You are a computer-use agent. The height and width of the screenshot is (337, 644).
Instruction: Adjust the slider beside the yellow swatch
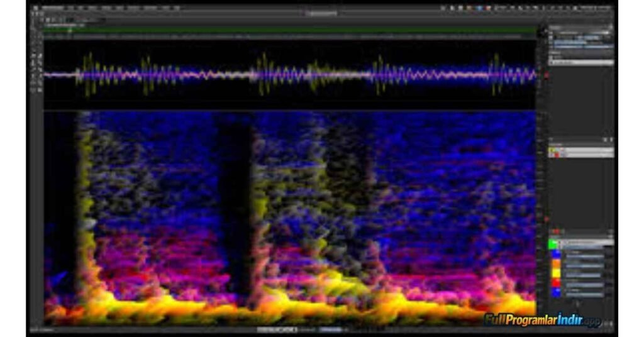(583, 275)
